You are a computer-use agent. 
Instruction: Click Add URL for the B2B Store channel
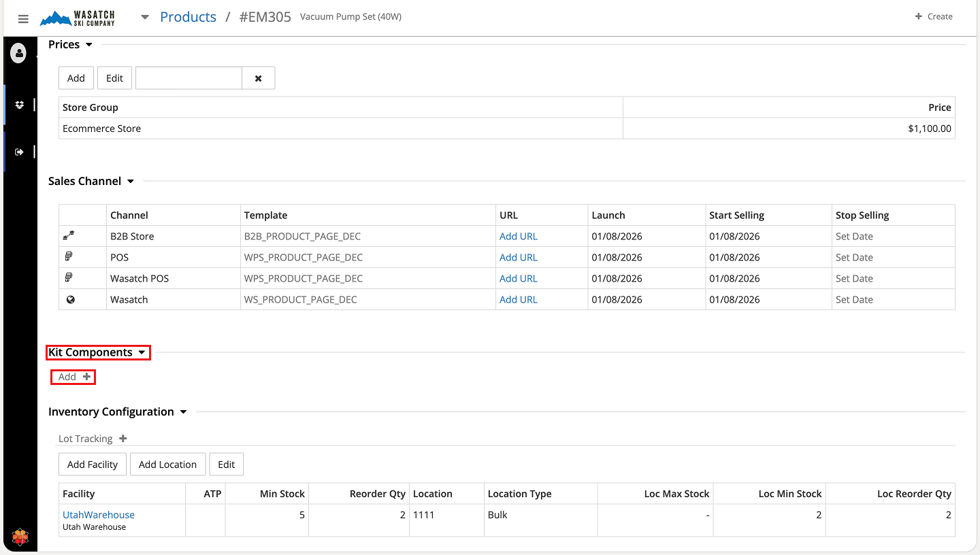coord(518,237)
